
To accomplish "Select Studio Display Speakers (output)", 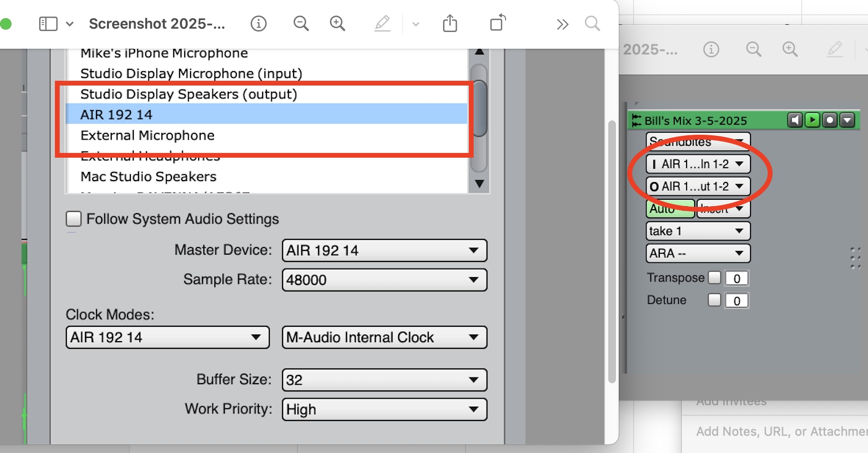I will coord(266,94).
